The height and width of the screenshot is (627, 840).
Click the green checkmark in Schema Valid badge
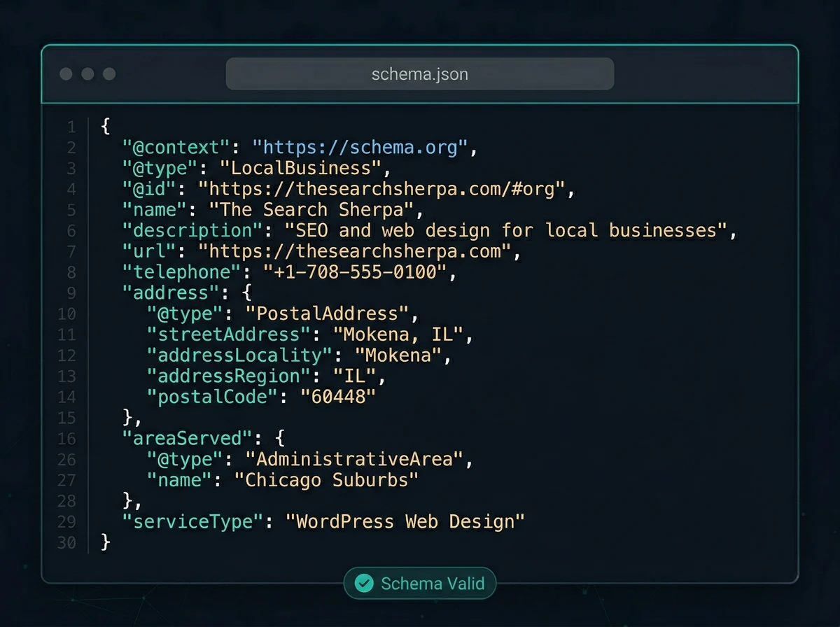pyautogui.click(x=364, y=583)
